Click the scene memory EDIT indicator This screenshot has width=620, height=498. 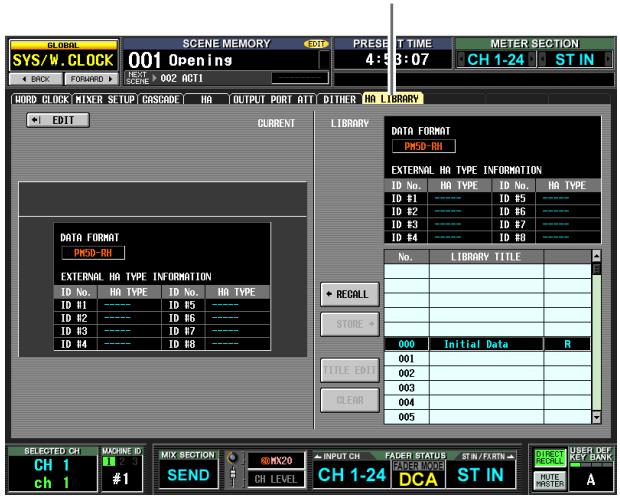point(316,44)
